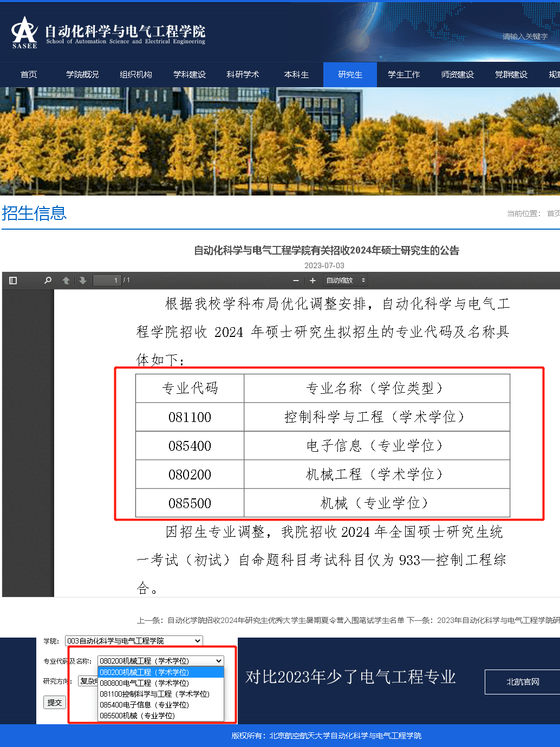
Task: Zoom out with the PDF minus button
Action: [x=296, y=281]
